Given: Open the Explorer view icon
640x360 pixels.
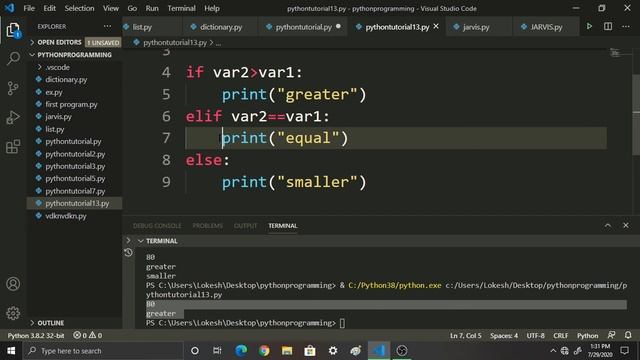Looking at the screenshot, I should click(13, 30).
